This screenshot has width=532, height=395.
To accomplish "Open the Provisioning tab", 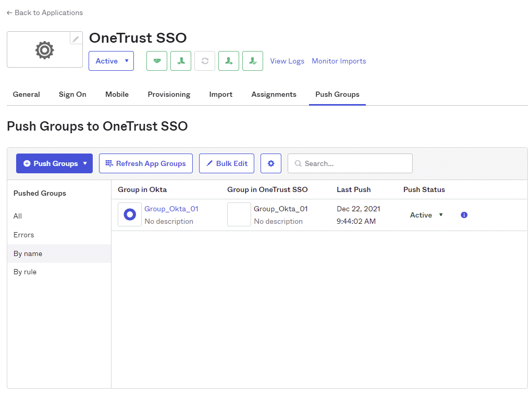I will pos(169,95).
